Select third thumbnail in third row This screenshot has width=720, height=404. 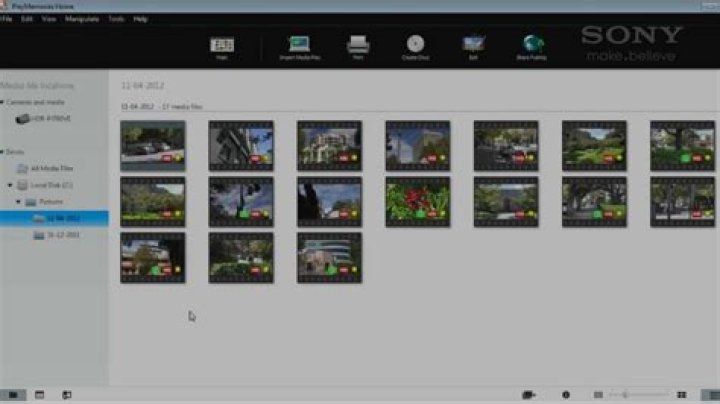[329, 258]
